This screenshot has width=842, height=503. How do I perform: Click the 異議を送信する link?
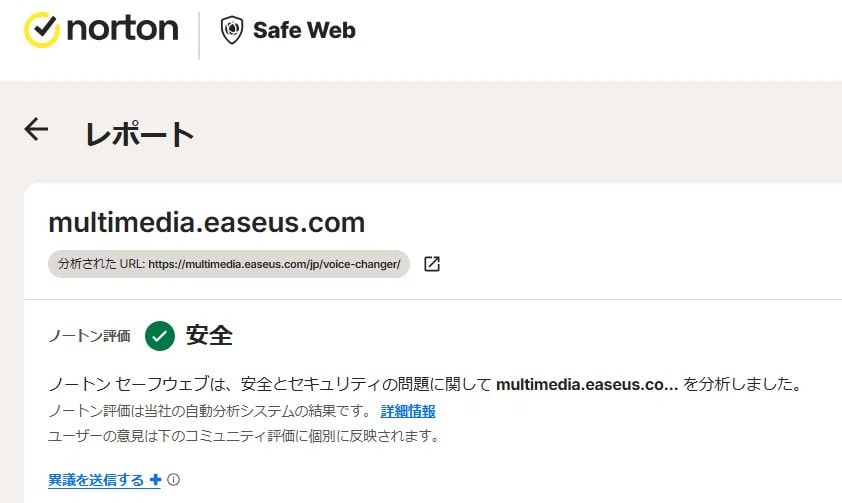point(96,480)
